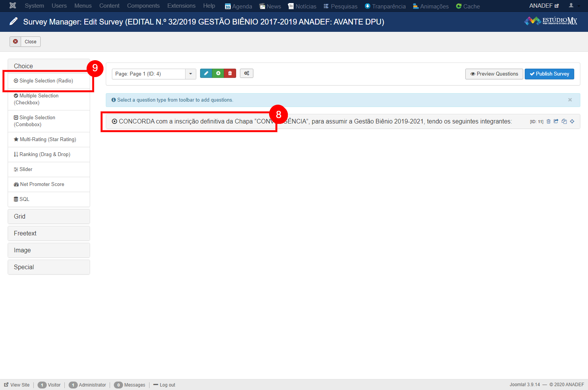Screen dimensions: 588x390
Task: Pick the Slider question type
Action: 26,169
